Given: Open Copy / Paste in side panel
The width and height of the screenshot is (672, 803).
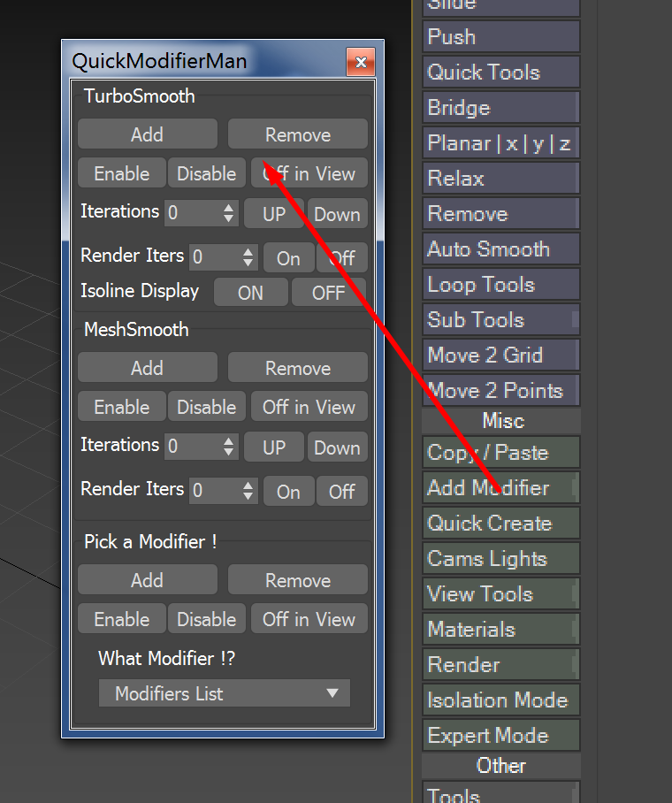Looking at the screenshot, I should tap(501, 452).
